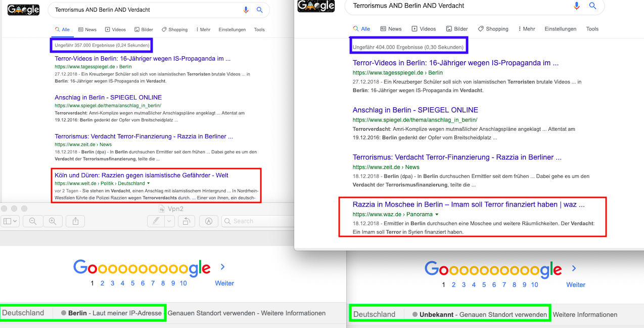Expand the welt.de result URL dropdown arrow
This screenshot has width=644, height=328.
(149, 183)
